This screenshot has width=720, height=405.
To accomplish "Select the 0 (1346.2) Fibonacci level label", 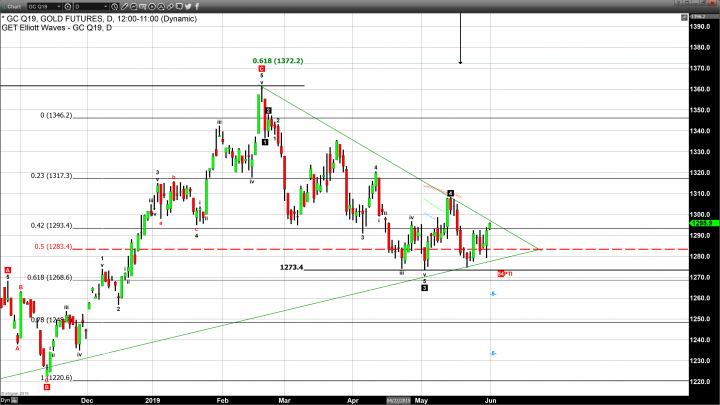I will 56,115.
